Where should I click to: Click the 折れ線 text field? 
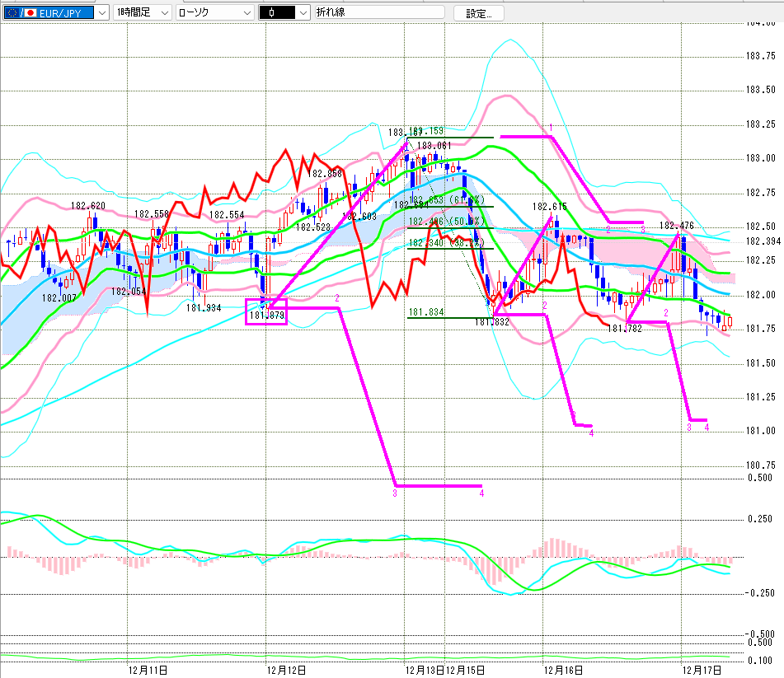379,12
